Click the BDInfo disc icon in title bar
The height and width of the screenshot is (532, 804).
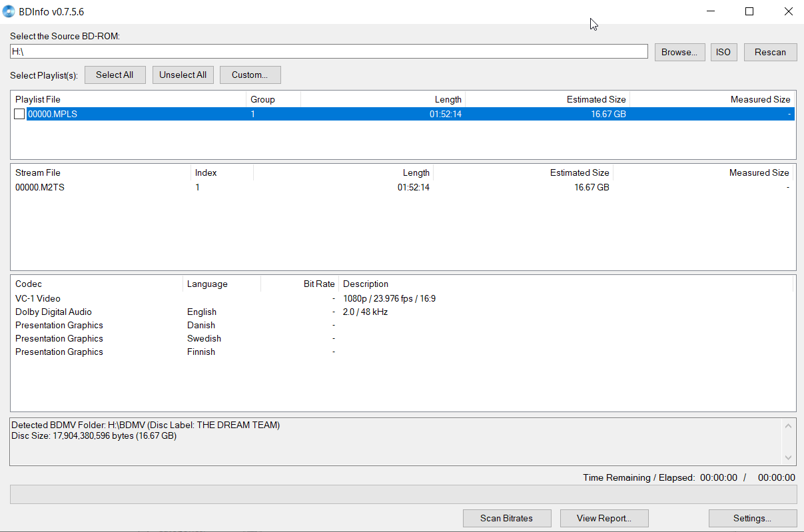tap(9, 11)
